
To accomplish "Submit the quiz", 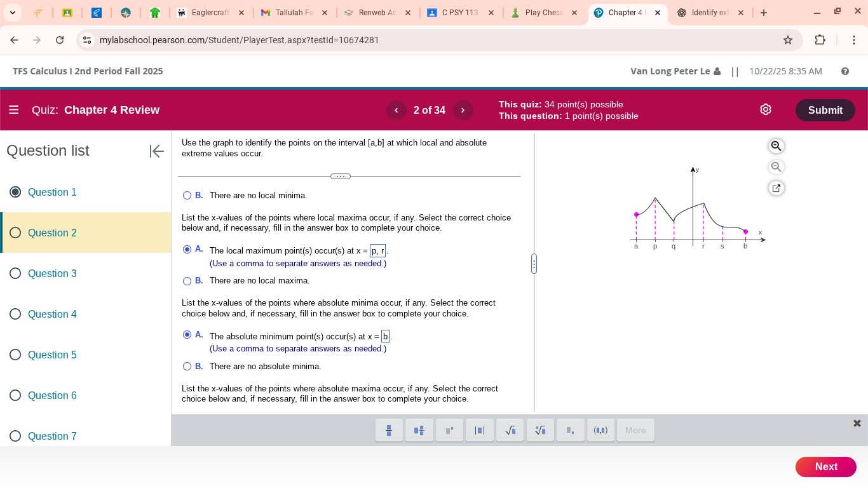I will 825,109.
